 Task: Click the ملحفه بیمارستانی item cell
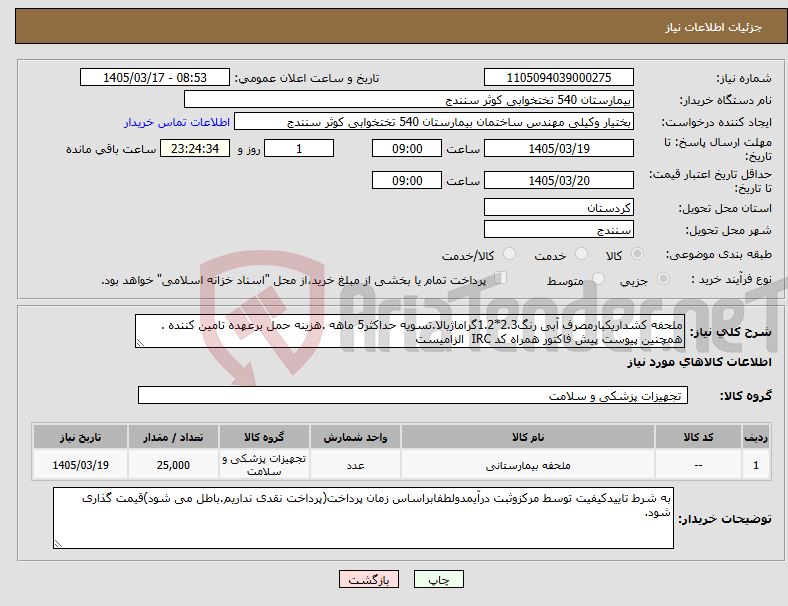tap(528, 465)
